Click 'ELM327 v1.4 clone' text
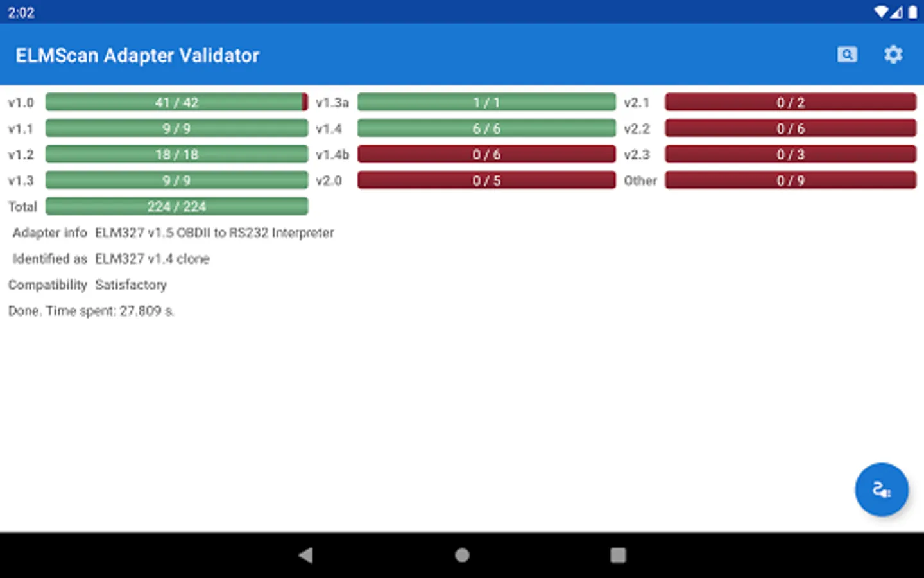This screenshot has width=924, height=578. pos(152,259)
